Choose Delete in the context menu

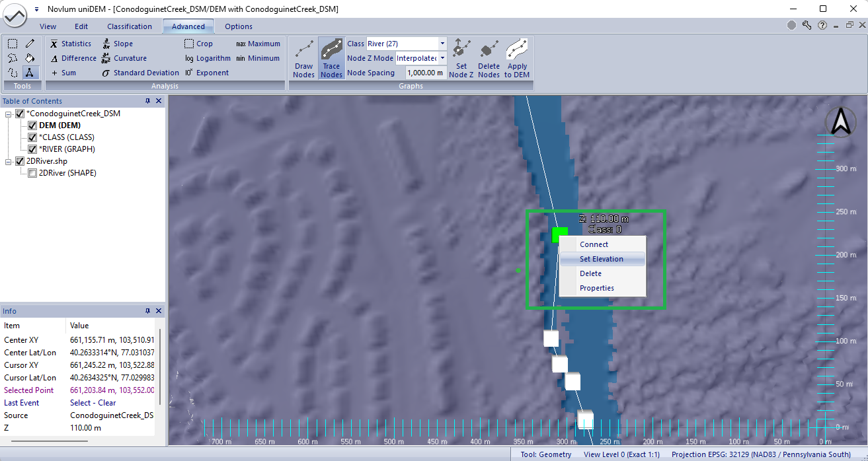(602, 273)
